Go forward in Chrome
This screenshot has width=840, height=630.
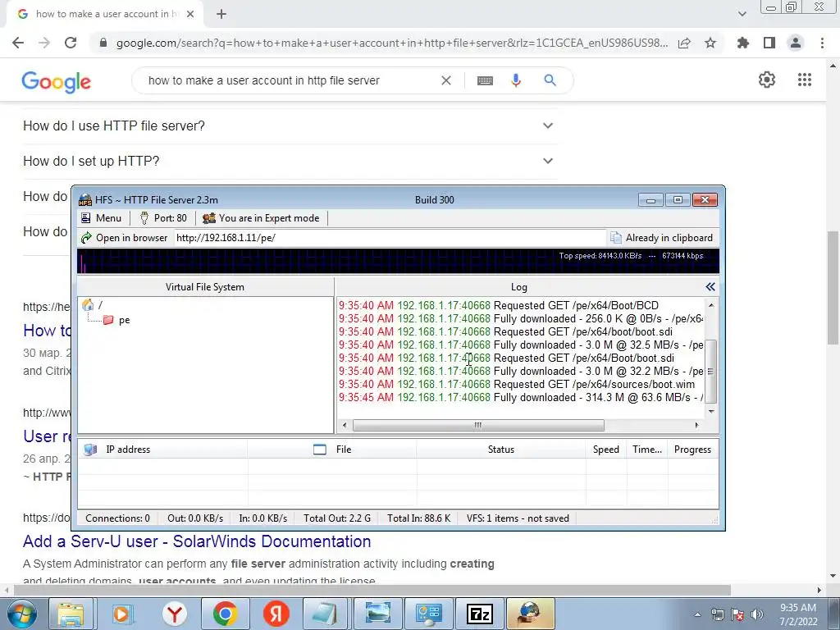[x=44, y=43]
